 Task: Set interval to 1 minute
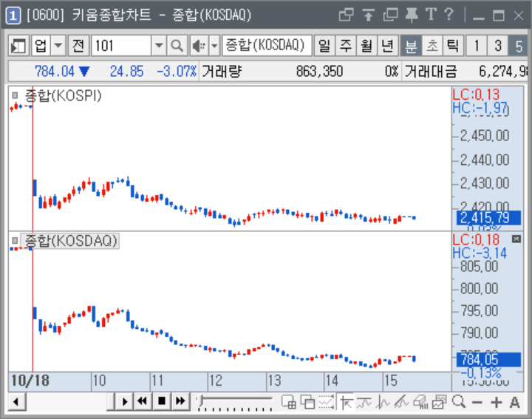click(477, 46)
